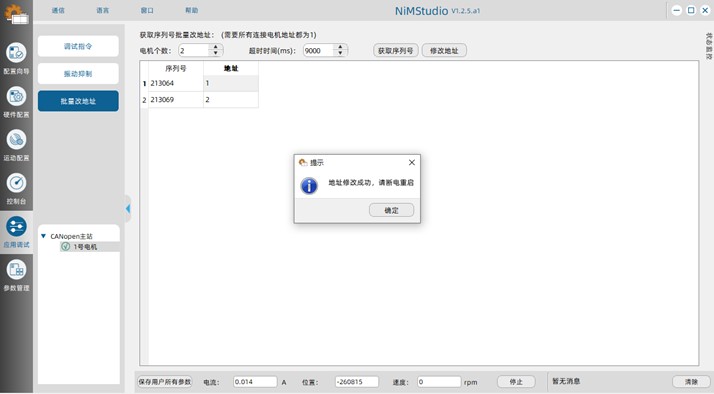
Task: Click the 清除 button
Action: click(x=691, y=382)
